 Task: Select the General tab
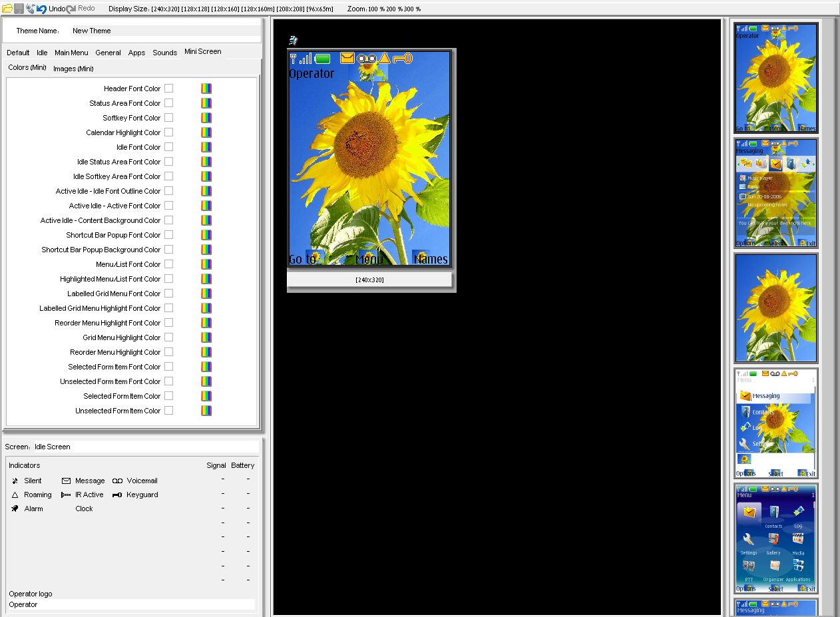[x=108, y=53]
